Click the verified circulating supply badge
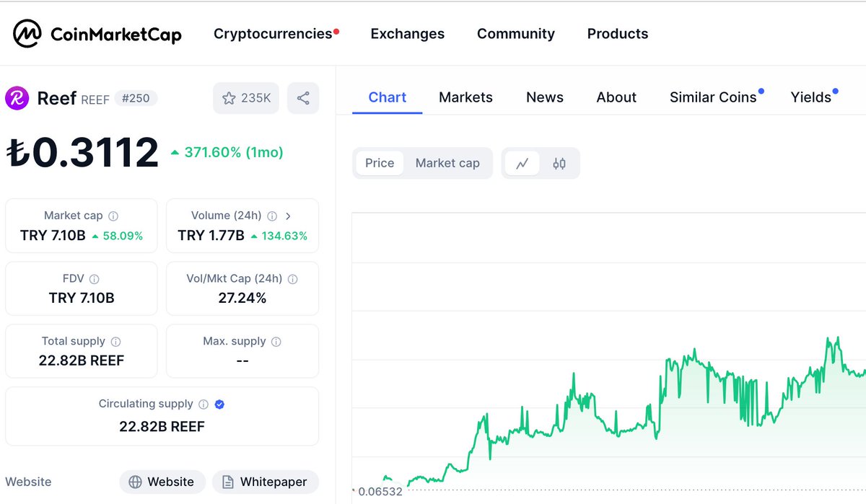Screen dimensions: 866x504 pos(219,404)
